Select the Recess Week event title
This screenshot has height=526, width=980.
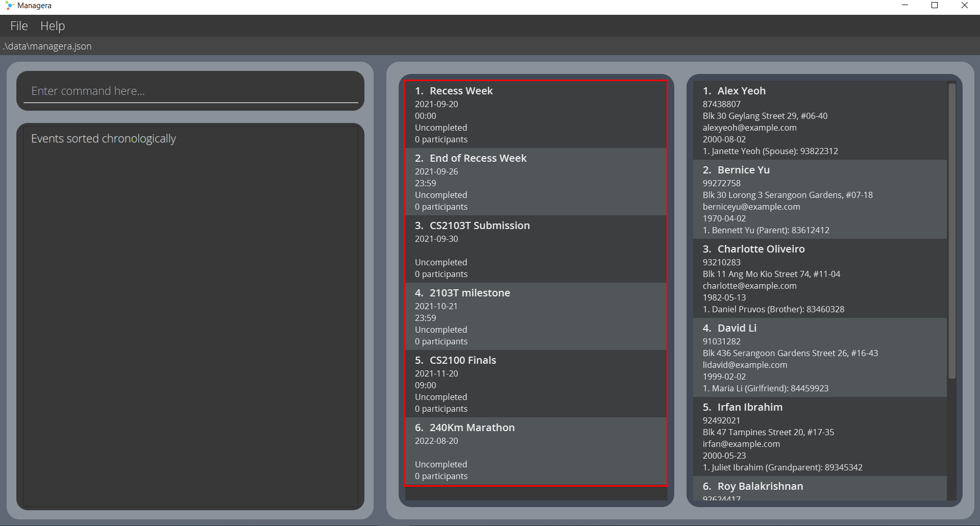point(461,91)
